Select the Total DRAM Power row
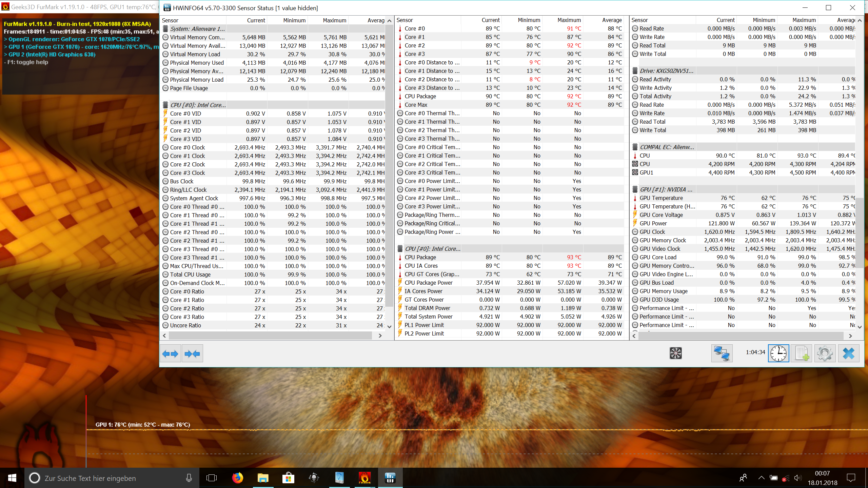Image resolution: width=868 pixels, height=488 pixels. (510, 308)
